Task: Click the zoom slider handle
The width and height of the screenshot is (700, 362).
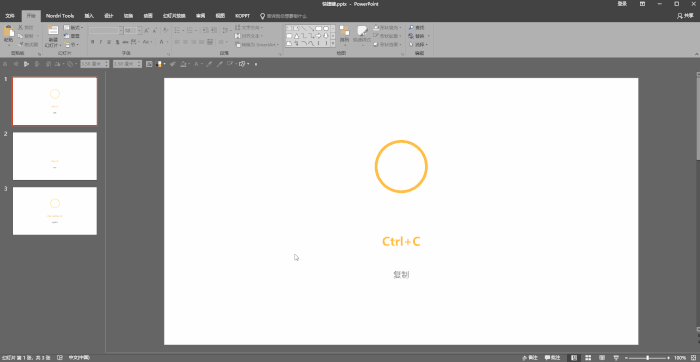Action: (647, 358)
